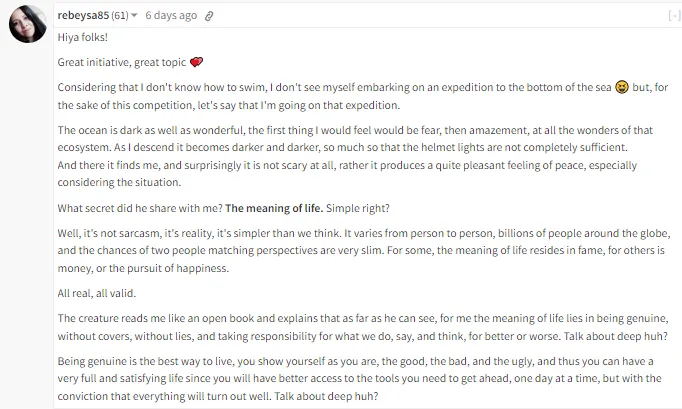This screenshot has height=409, width=682.
Task: Click the permalink chain icon beside timestamp
Action: pos(209,16)
